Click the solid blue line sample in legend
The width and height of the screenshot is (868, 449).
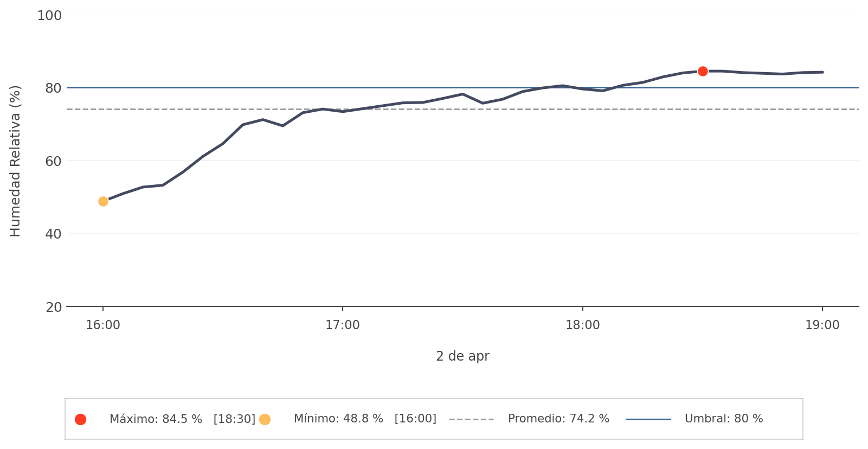648,419
